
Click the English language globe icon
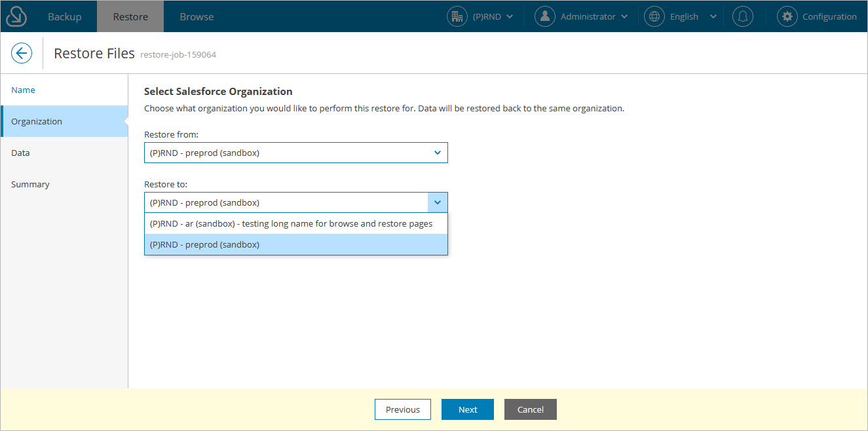click(654, 16)
